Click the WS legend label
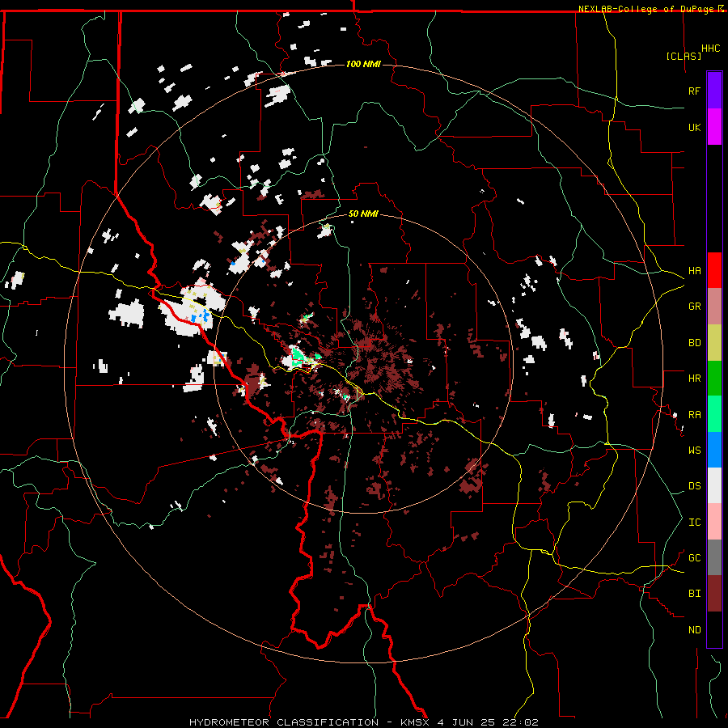The image size is (728, 728). pos(694,450)
